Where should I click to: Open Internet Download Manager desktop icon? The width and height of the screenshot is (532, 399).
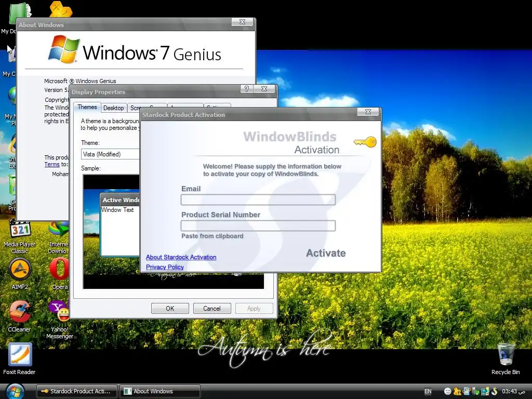coord(58,237)
